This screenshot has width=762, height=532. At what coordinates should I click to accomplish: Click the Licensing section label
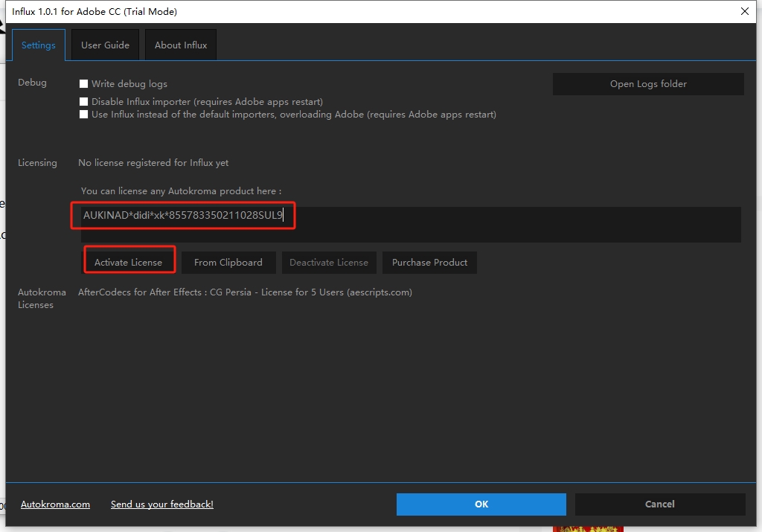click(37, 163)
